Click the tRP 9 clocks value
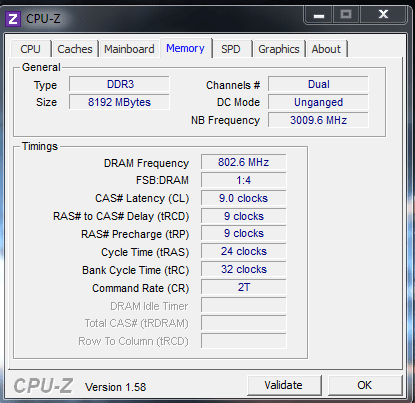 [244, 234]
